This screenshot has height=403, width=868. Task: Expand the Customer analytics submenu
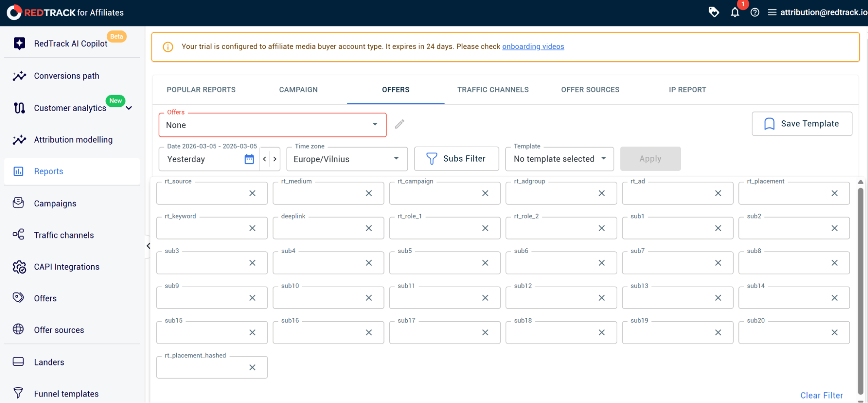click(x=129, y=108)
